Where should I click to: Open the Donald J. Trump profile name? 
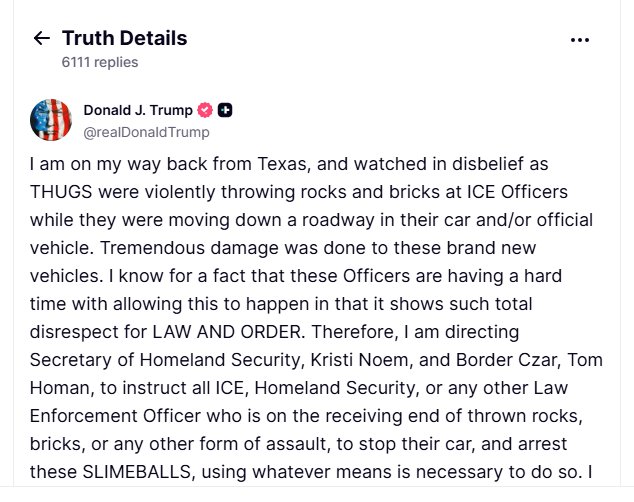pos(138,110)
